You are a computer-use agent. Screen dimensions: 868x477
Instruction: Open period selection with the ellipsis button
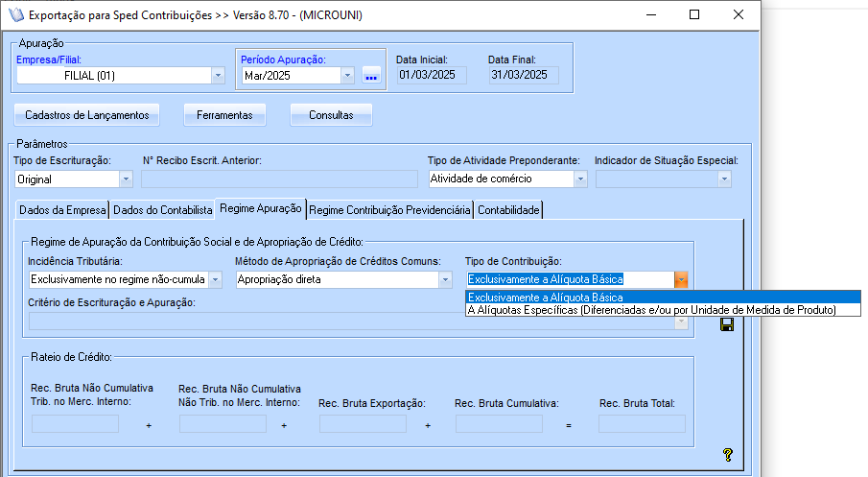click(x=371, y=76)
